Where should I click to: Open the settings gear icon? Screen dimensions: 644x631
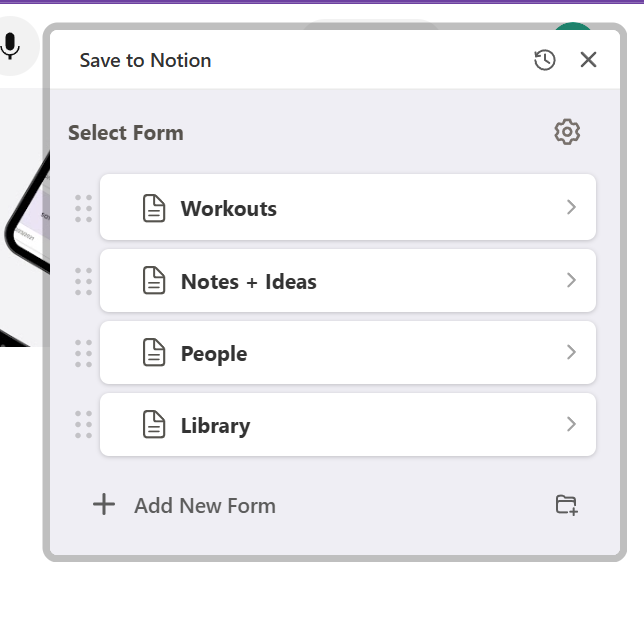(x=567, y=132)
